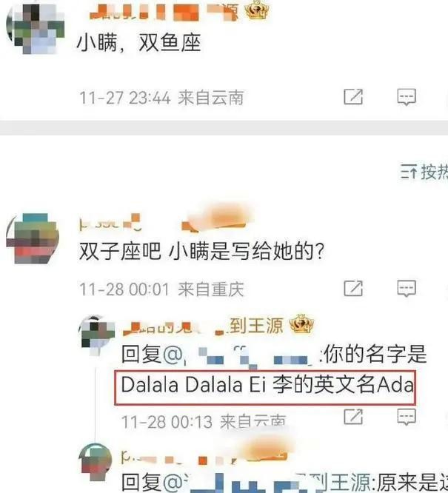Tap crown badge next to top commenter name
The height and width of the screenshot is (493, 448).
[258, 10]
